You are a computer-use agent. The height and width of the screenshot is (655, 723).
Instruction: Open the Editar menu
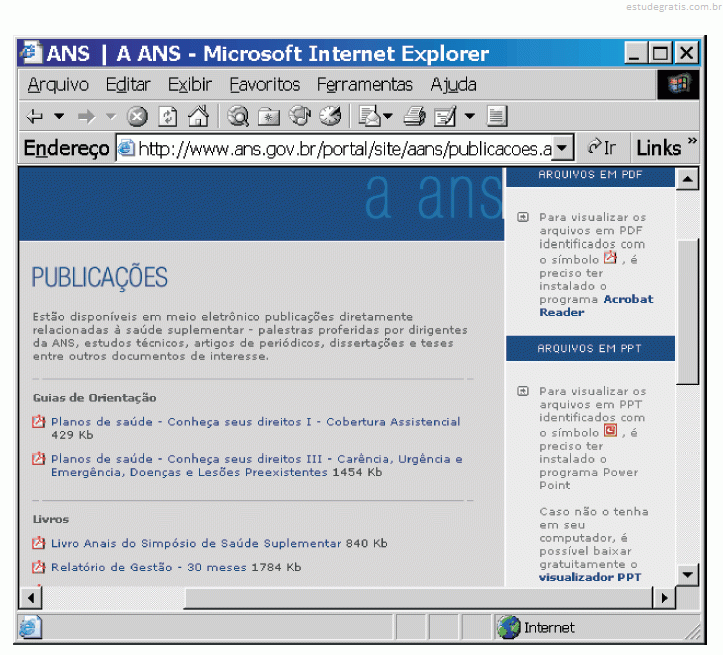click(128, 85)
